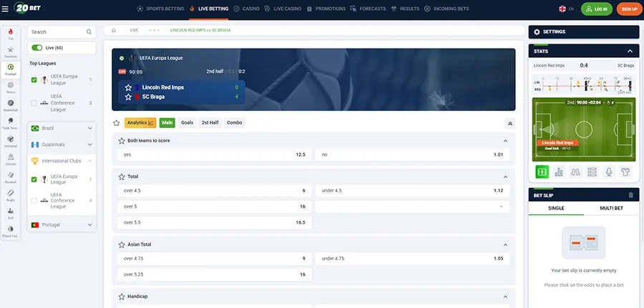Go to the 20Bet logo homepage
The height and width of the screenshot is (308, 644).
pyautogui.click(x=27, y=8)
